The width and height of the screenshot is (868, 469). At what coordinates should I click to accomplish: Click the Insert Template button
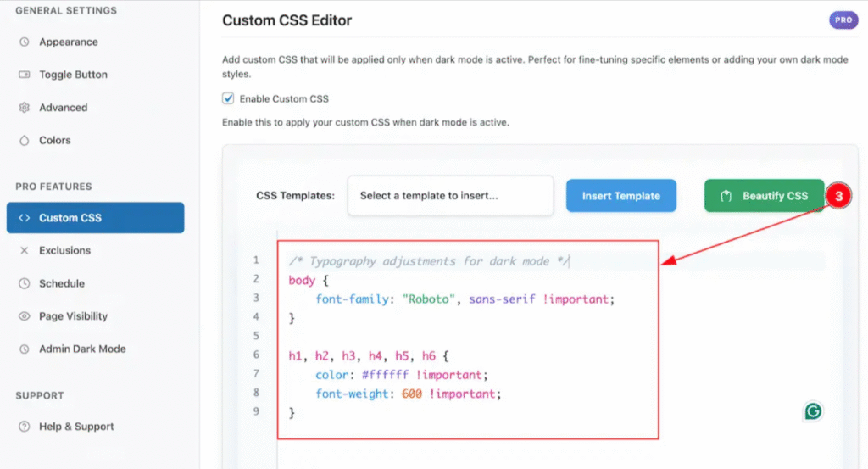[621, 195]
